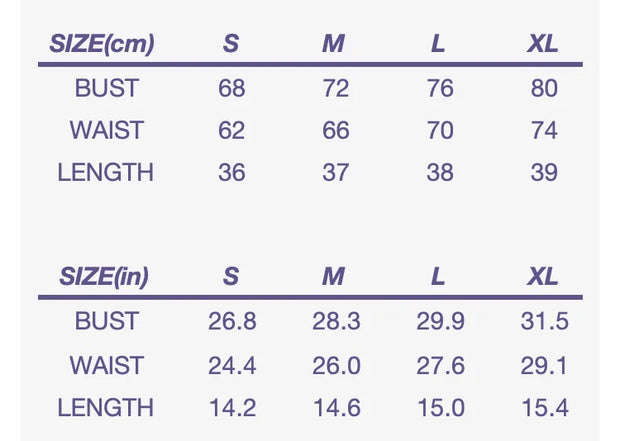Select the bust value 68
Image resolution: width=620 pixels, height=441 pixels.
[x=232, y=88]
